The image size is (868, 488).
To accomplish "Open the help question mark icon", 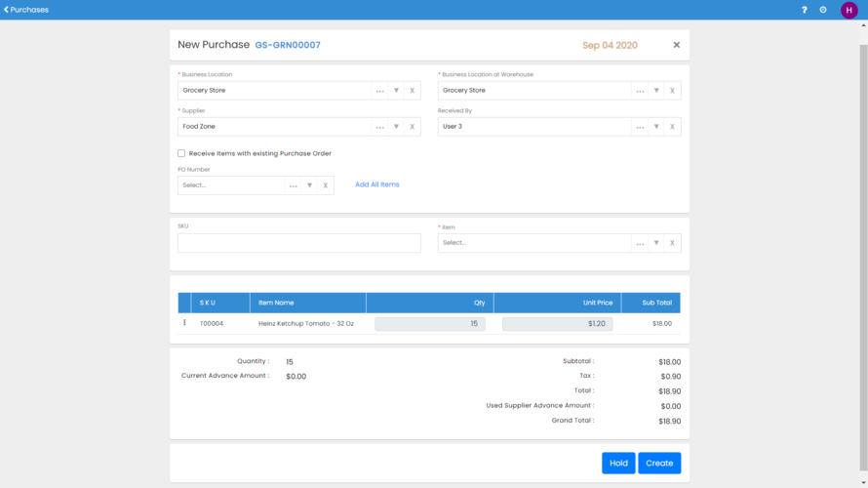I will click(x=804, y=10).
